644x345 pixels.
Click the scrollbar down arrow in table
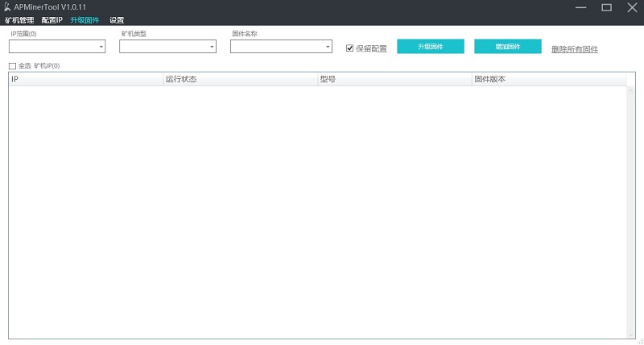click(631, 335)
